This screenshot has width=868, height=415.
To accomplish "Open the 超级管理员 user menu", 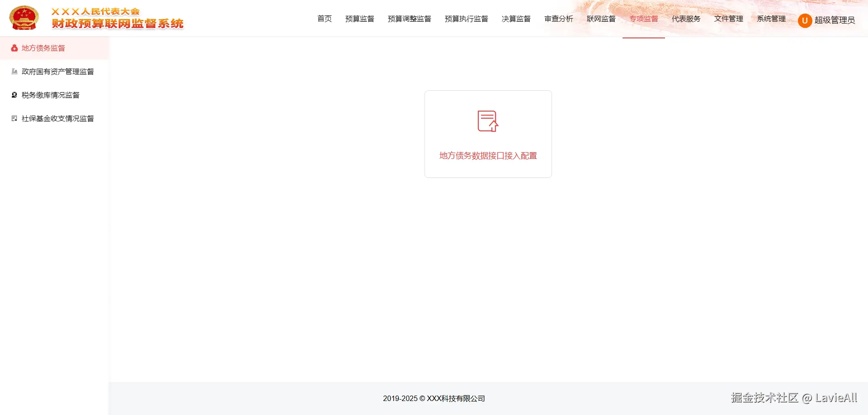I will coord(835,21).
